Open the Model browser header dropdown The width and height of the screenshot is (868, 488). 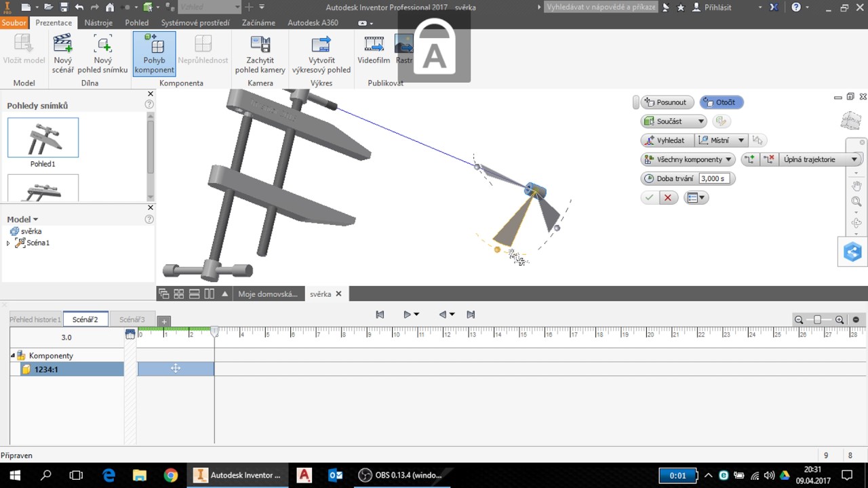click(22, 219)
